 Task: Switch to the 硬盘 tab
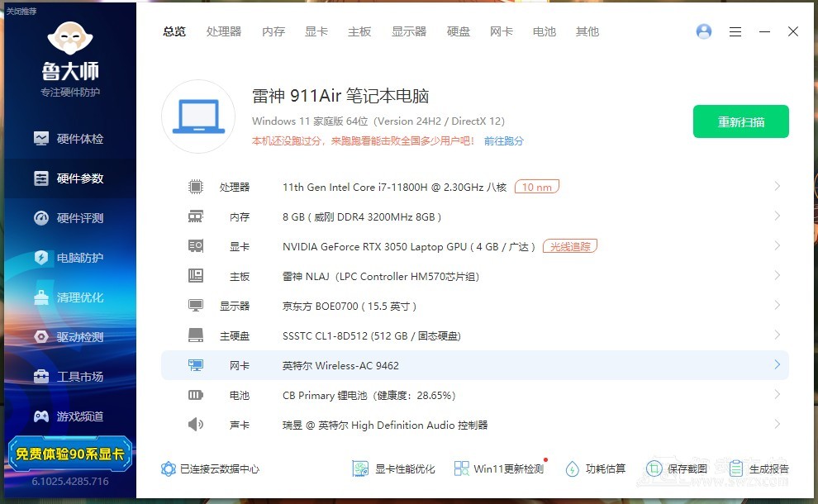(459, 31)
